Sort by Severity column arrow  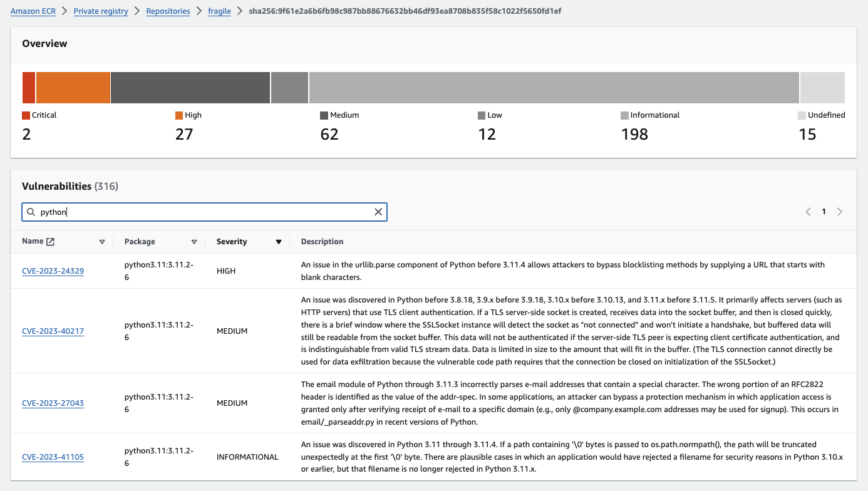click(279, 242)
